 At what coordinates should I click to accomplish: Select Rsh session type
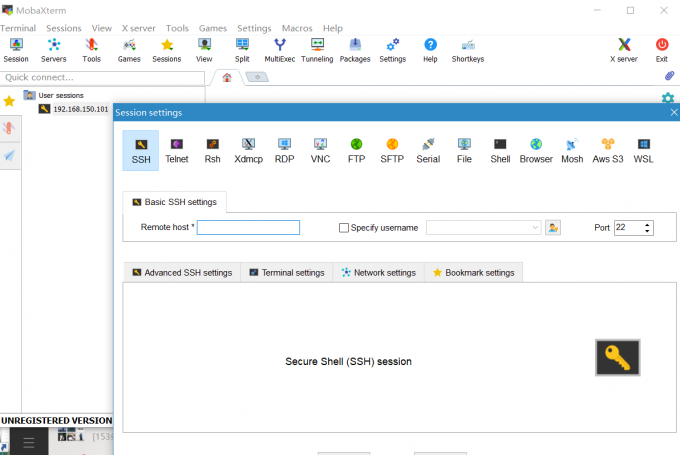(212, 151)
